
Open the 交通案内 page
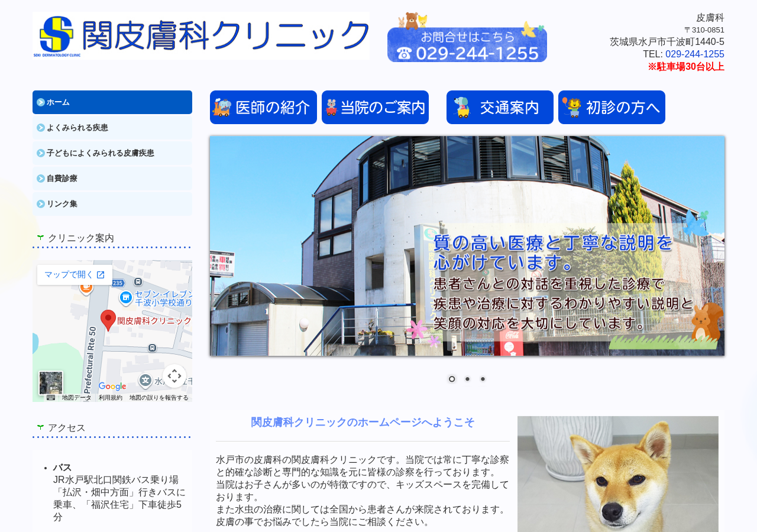pyautogui.click(x=500, y=108)
